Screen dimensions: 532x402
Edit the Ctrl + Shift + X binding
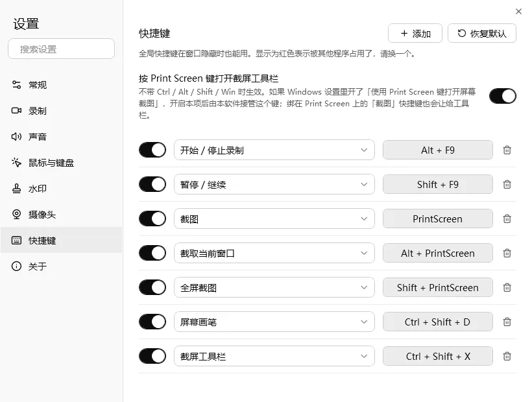[x=438, y=356]
